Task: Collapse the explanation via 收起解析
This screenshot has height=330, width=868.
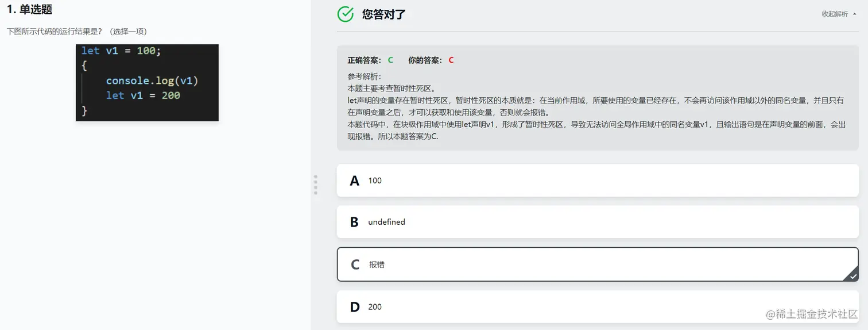Action: coord(835,14)
